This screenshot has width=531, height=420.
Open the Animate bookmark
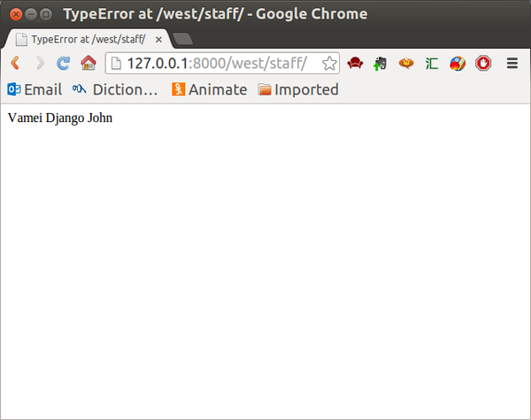pyautogui.click(x=209, y=89)
